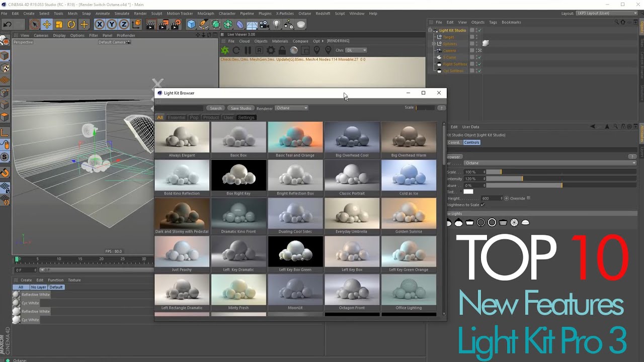Toggle Cyc Softbox enable checkmark
This screenshot has height=362, width=644.
click(479, 71)
